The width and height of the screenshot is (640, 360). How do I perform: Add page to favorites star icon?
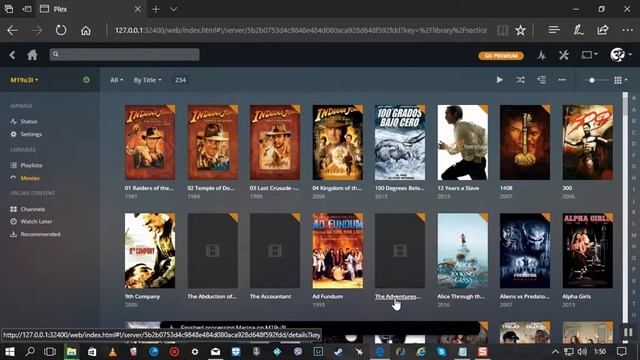pyautogui.click(x=520, y=30)
